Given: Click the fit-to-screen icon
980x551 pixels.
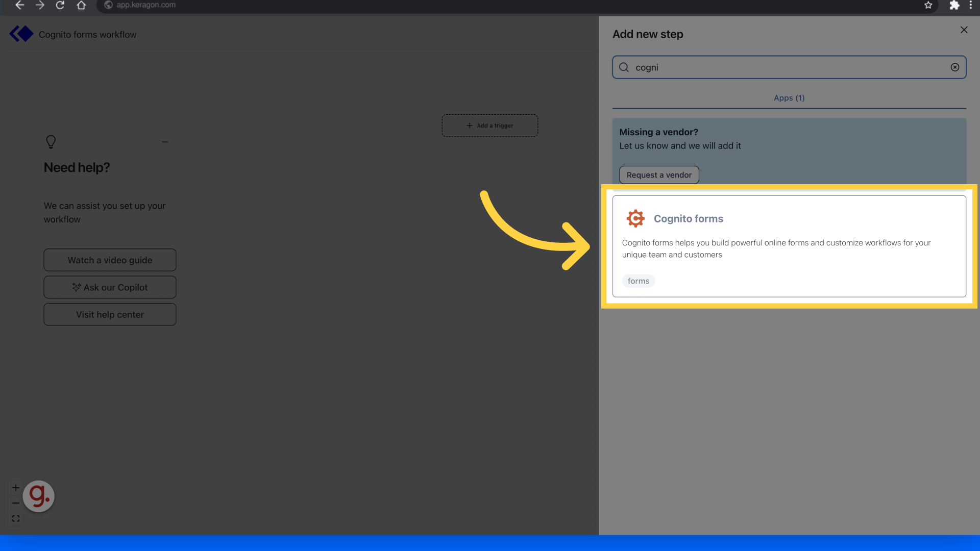Looking at the screenshot, I should (x=16, y=518).
